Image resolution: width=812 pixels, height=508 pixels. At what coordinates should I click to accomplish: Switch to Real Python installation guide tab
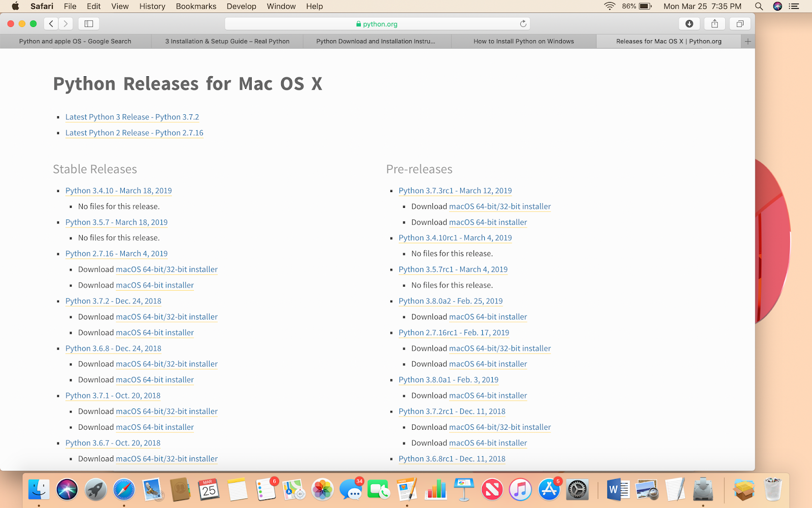pos(227,41)
